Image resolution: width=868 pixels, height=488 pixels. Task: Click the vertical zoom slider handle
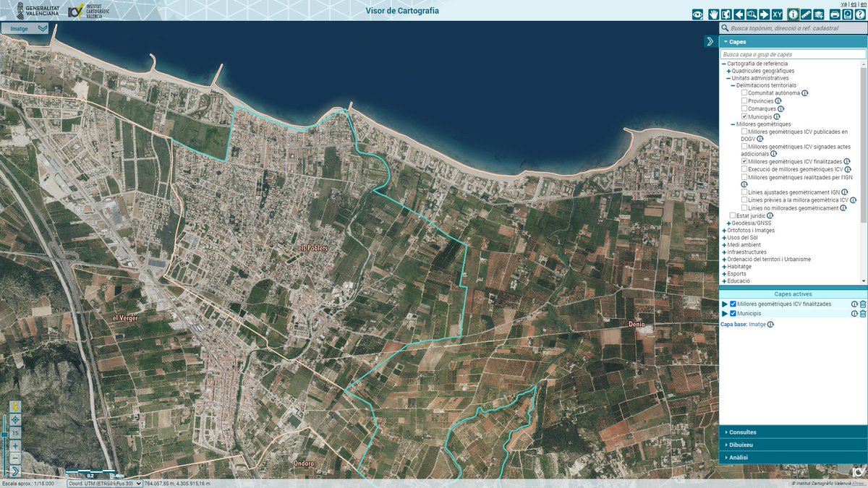4,433
